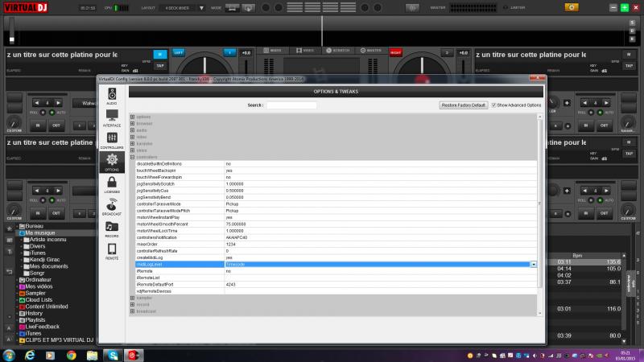Open the Cloud Lists entry
The height and width of the screenshot is (362, 644).
(39, 299)
